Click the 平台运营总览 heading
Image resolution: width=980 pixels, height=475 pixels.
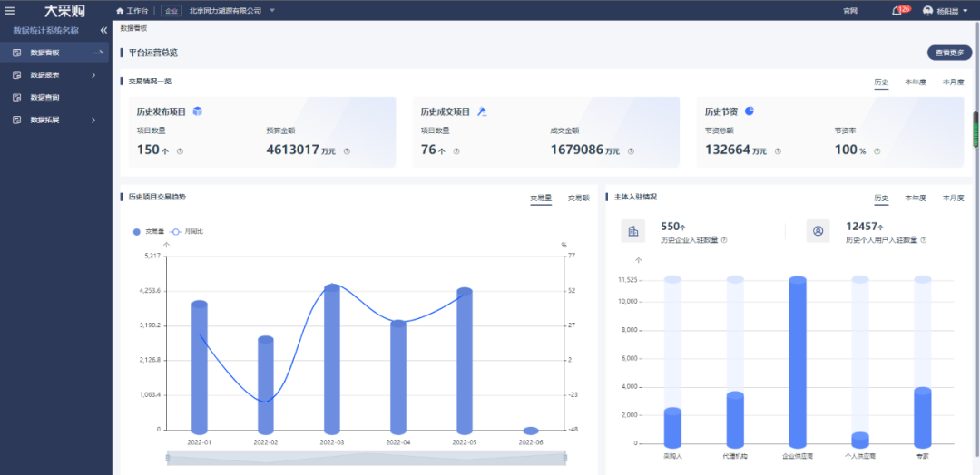coord(153,53)
